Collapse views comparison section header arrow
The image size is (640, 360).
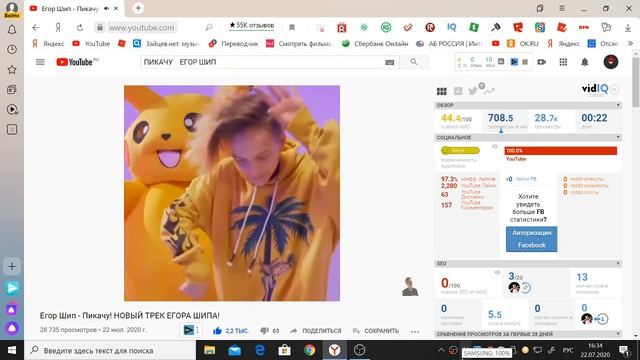[x=618, y=334]
